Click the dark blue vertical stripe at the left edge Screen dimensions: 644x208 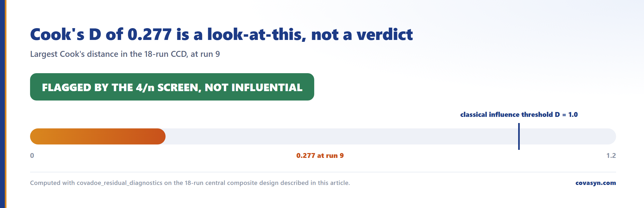pos(2,104)
